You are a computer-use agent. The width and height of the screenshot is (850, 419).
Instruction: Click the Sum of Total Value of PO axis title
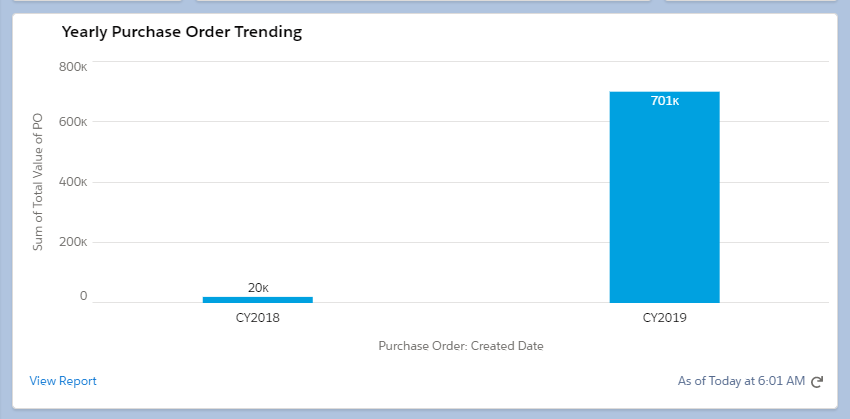[38, 182]
